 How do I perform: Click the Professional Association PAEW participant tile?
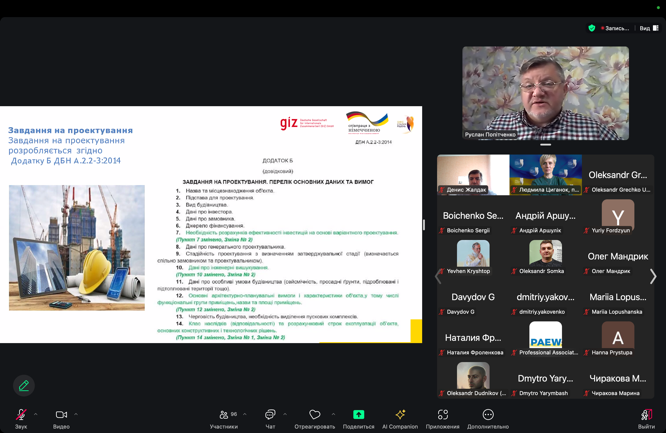point(546,339)
